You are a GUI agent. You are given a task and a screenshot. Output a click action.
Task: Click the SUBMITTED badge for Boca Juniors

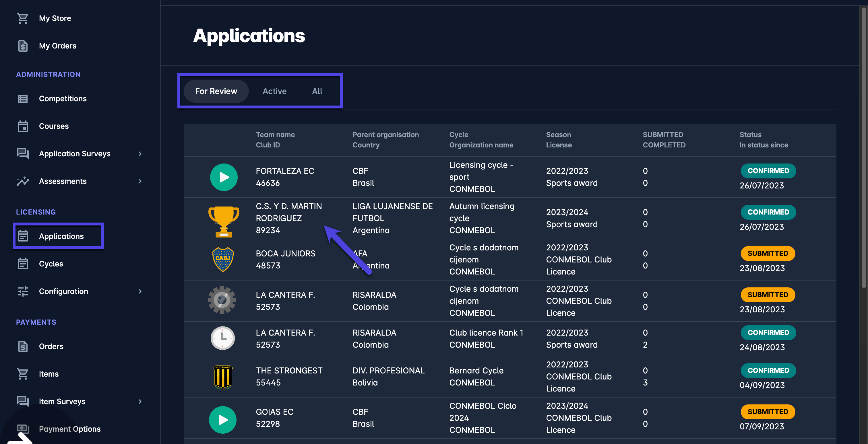[768, 254]
